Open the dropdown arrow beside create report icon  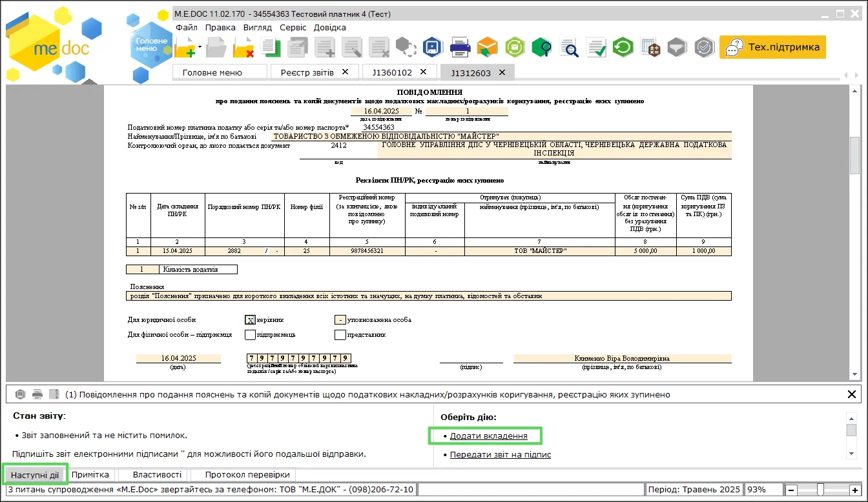(x=200, y=47)
